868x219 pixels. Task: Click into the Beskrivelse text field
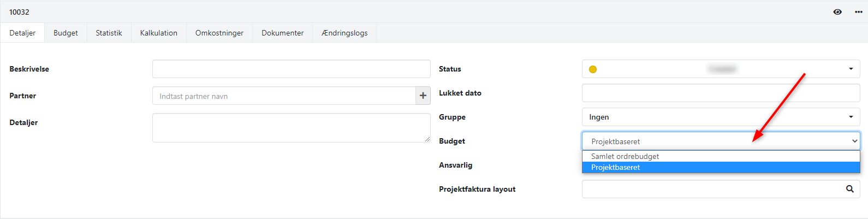[x=291, y=69]
